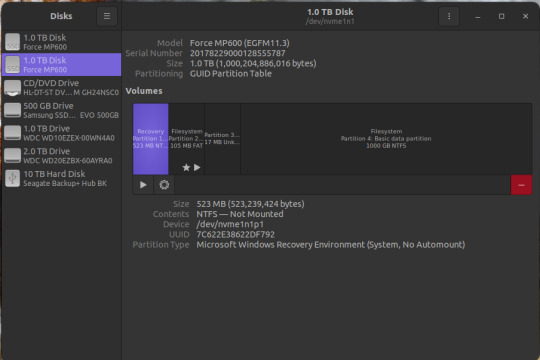Click the UUID value 7C622E38622DF792
Screen dimensions: 540x360
[x=236, y=235]
